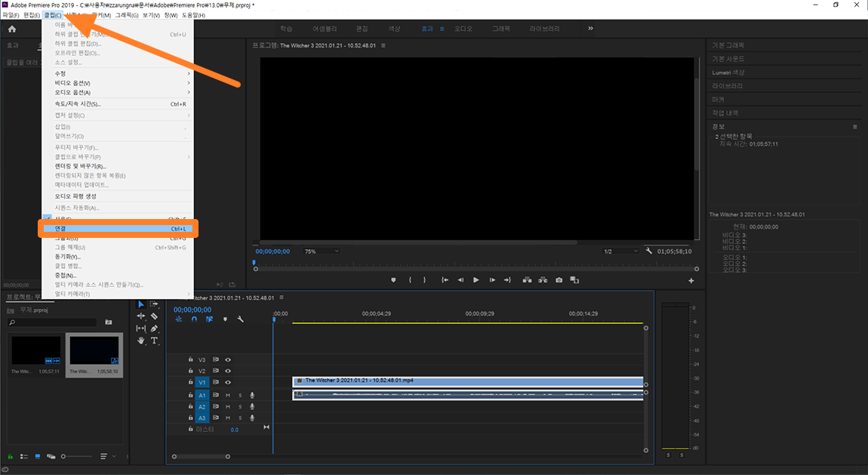The width and height of the screenshot is (868, 475).
Task: Open the 1/2 playback resolution dropdown
Action: (x=620, y=251)
